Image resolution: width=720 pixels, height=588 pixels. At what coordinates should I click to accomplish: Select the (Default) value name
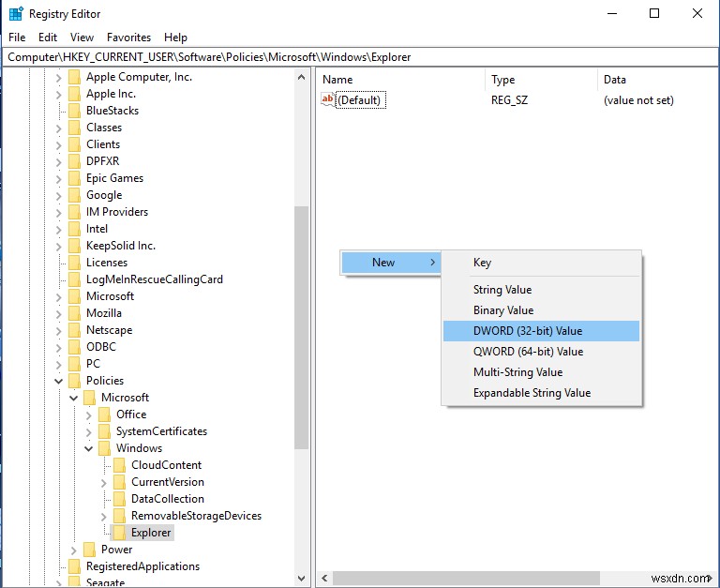coord(361,100)
